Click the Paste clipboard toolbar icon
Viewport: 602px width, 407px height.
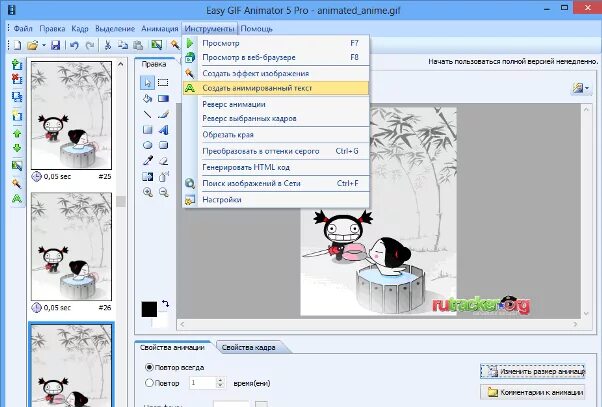pos(138,45)
